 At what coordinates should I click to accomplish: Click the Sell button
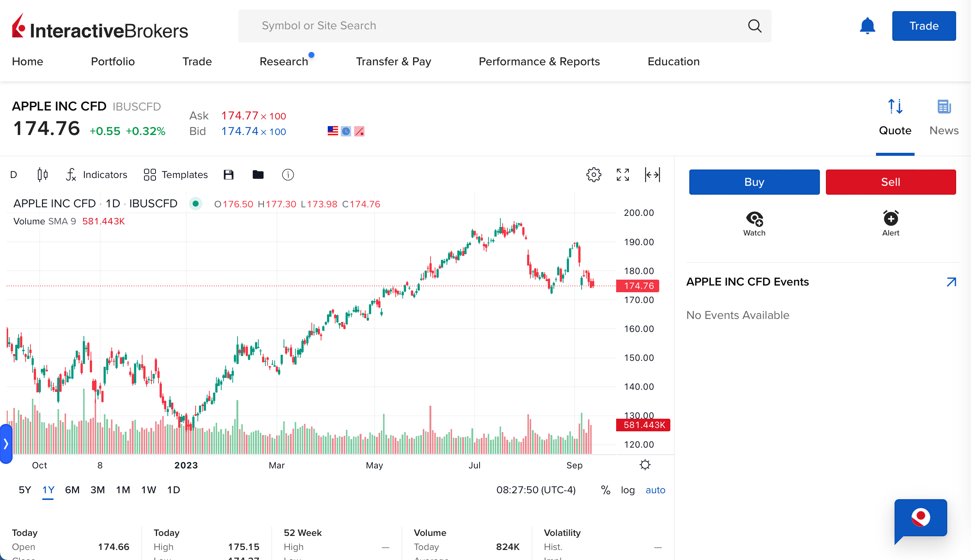pos(890,182)
